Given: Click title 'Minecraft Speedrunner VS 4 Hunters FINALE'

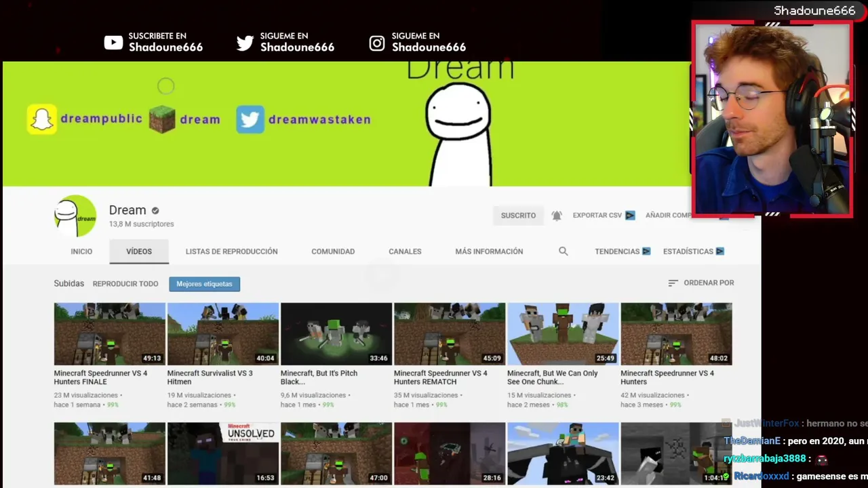Looking at the screenshot, I should point(101,378).
